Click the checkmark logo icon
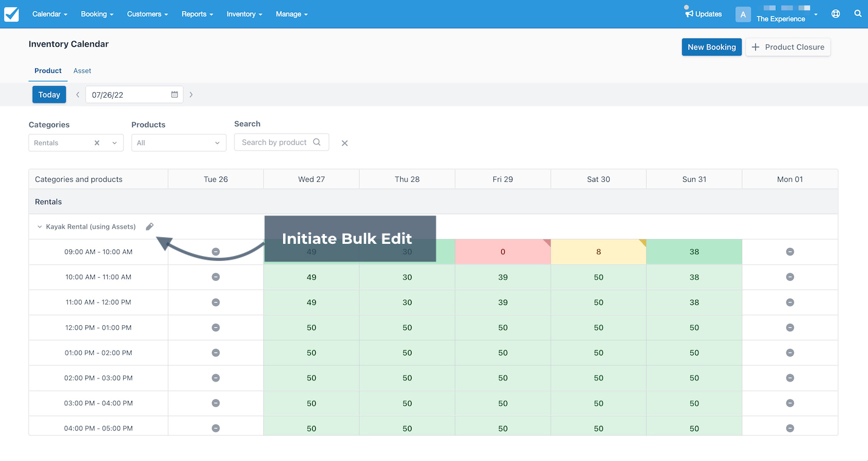The height and width of the screenshot is (461, 868). click(12, 14)
